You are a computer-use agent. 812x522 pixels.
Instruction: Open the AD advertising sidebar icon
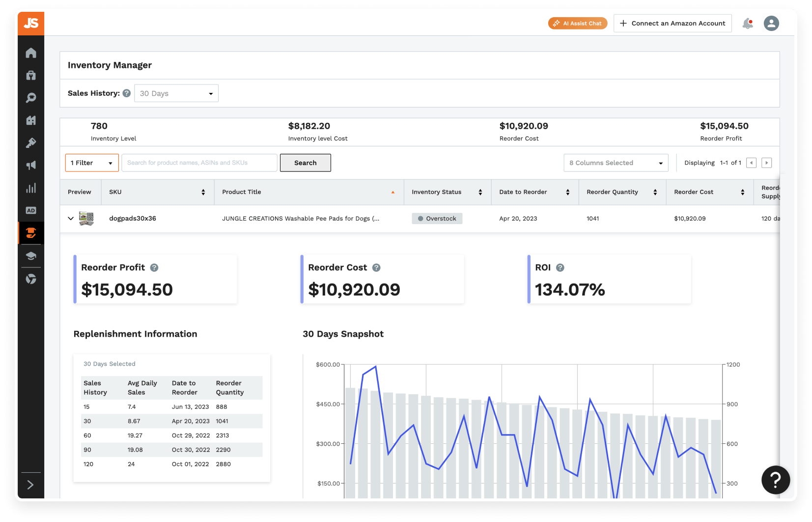click(x=31, y=210)
